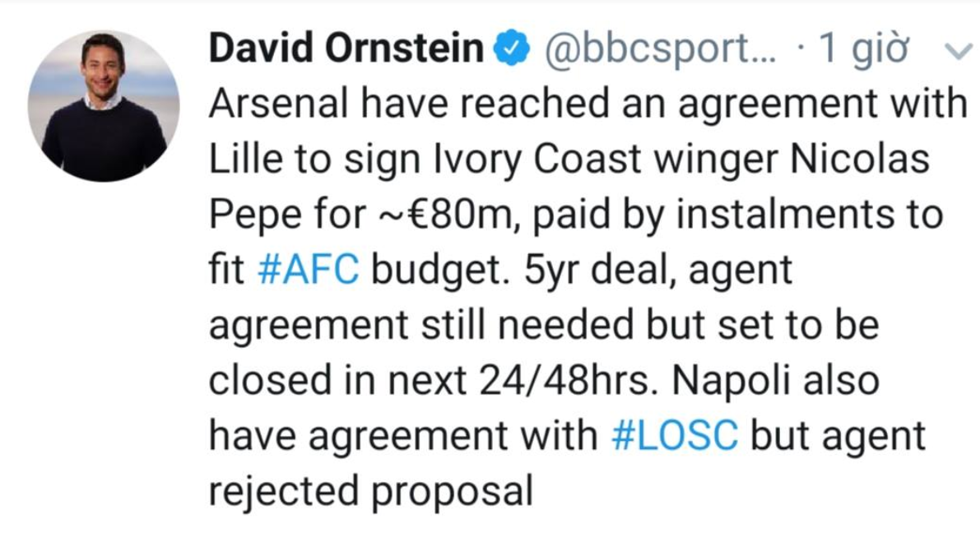Screen dimensions: 980x551
Task: Open the #LOSC hashtag
Action: click(x=675, y=437)
